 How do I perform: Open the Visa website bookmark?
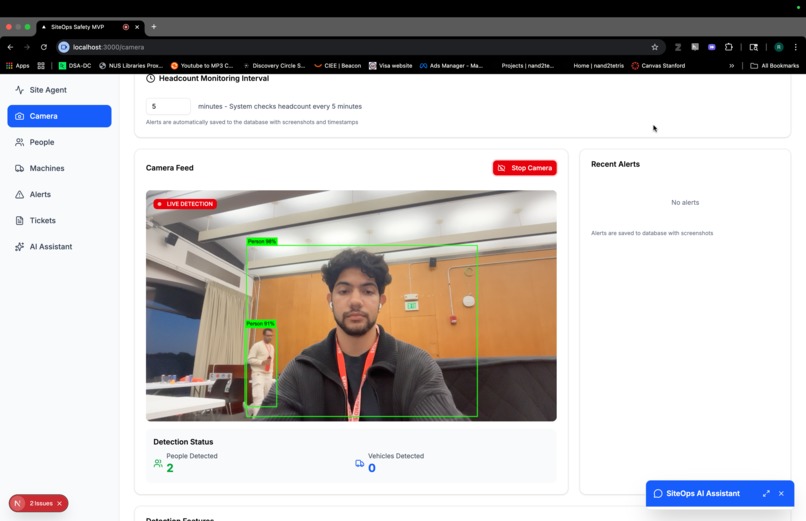pos(391,66)
